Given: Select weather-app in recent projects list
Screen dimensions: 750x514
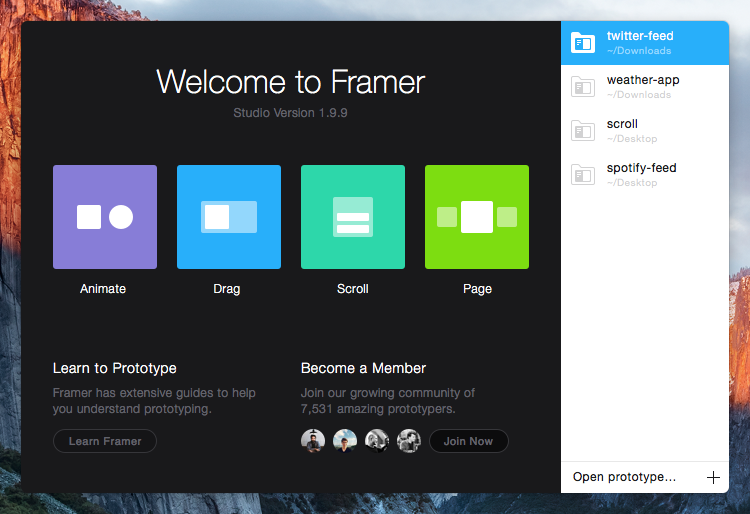Looking at the screenshot, I should coord(645,87).
